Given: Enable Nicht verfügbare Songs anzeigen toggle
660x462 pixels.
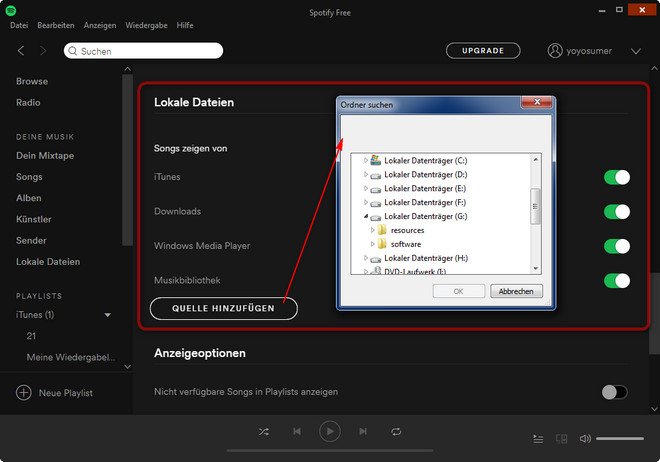Looking at the screenshot, I should pyautogui.click(x=615, y=392).
